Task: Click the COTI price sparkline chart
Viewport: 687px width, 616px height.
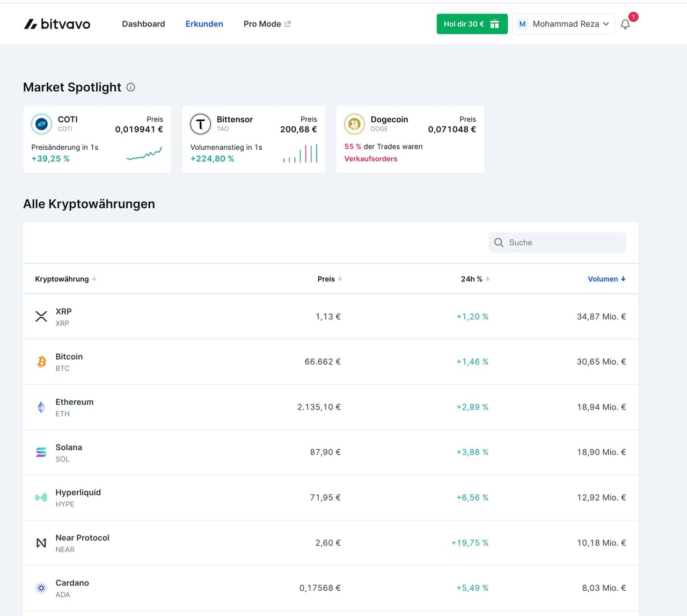Action: (x=144, y=153)
